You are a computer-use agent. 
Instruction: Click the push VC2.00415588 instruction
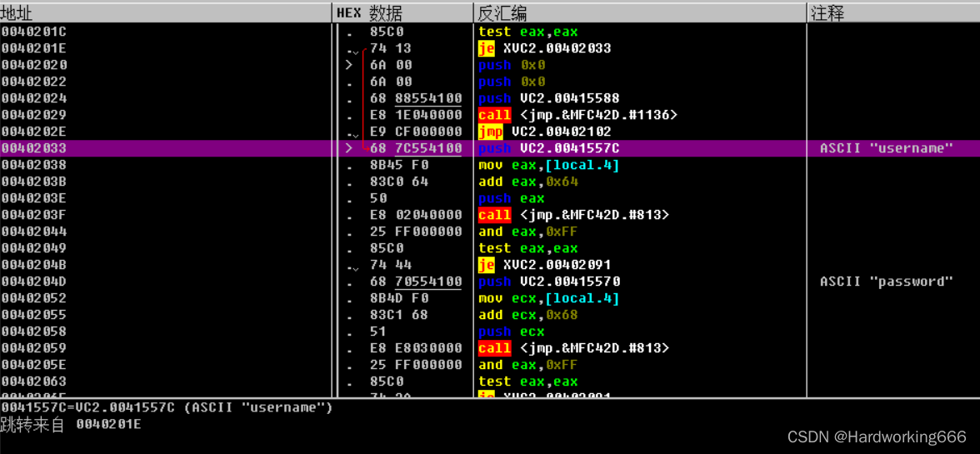point(548,98)
